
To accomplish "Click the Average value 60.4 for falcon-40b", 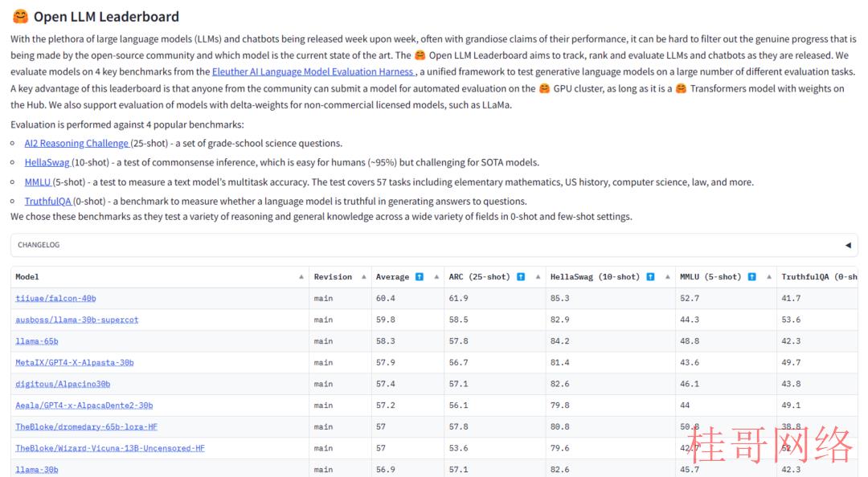I will coord(385,298).
